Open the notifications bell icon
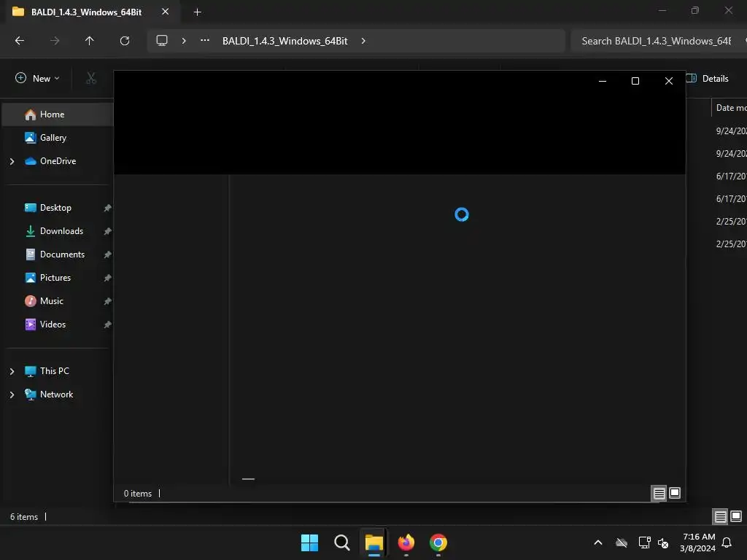This screenshot has width=747, height=560. (727, 542)
